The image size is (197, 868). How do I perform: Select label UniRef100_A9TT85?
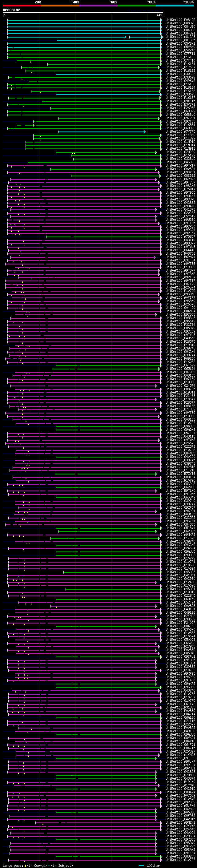coord(180,223)
